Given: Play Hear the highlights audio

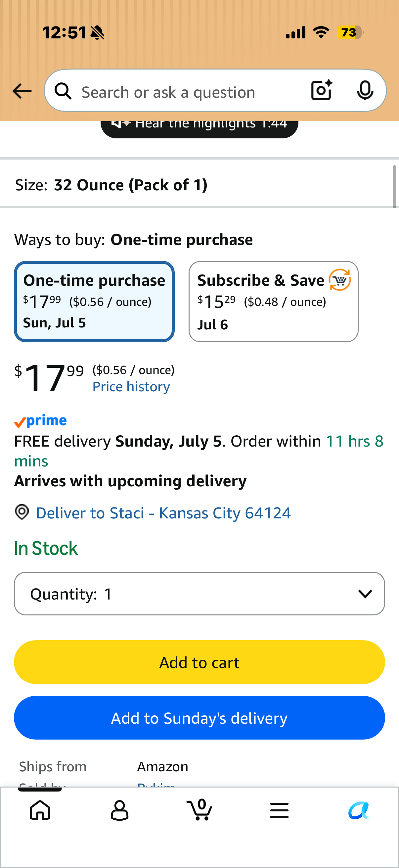Looking at the screenshot, I should [199, 129].
